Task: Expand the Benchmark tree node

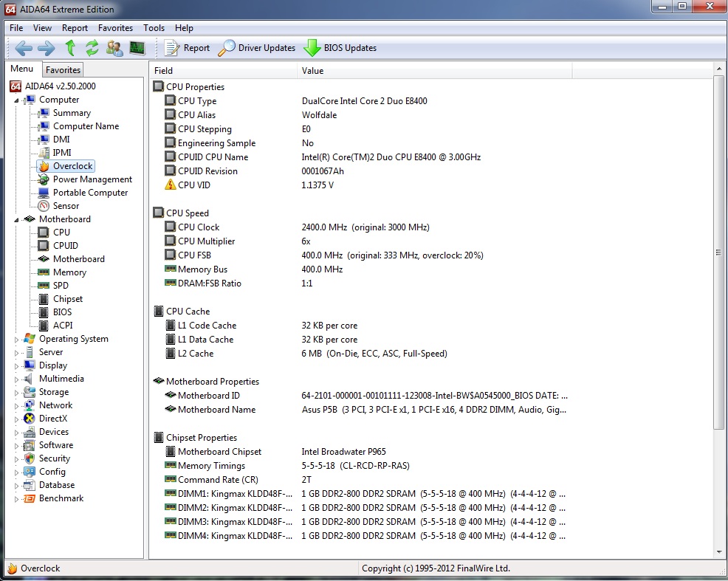Action: (17, 499)
